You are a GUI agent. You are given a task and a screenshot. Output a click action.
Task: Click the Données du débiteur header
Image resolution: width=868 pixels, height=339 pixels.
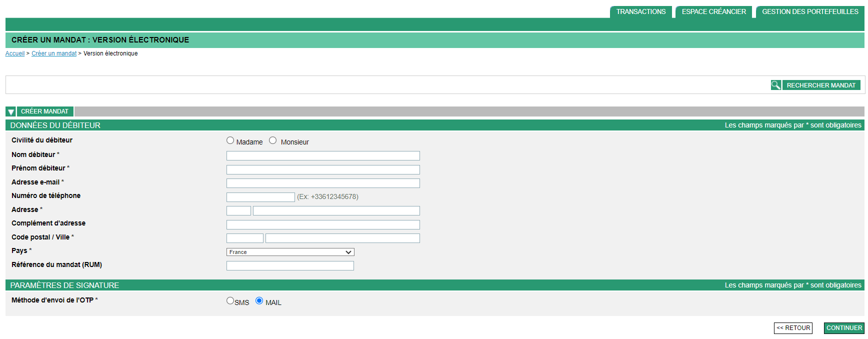tap(55, 125)
